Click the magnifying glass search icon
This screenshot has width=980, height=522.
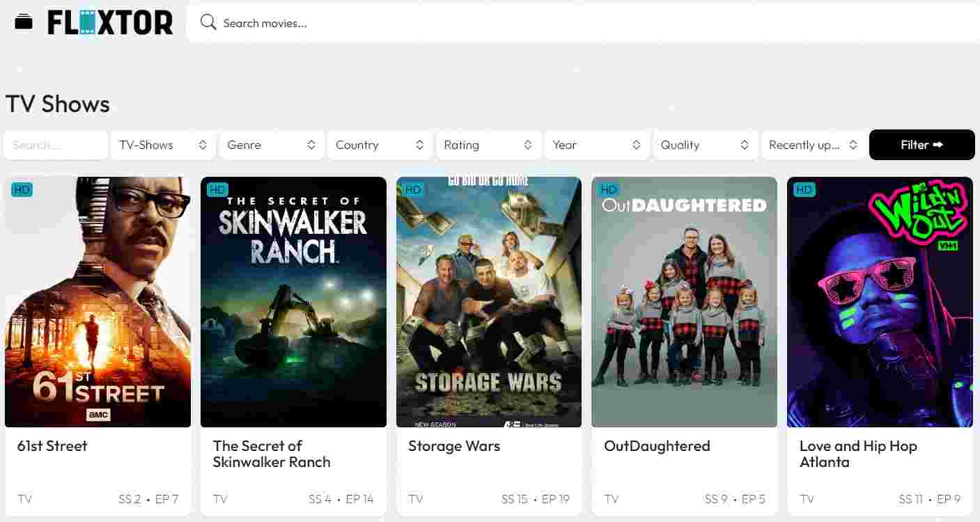pos(208,22)
